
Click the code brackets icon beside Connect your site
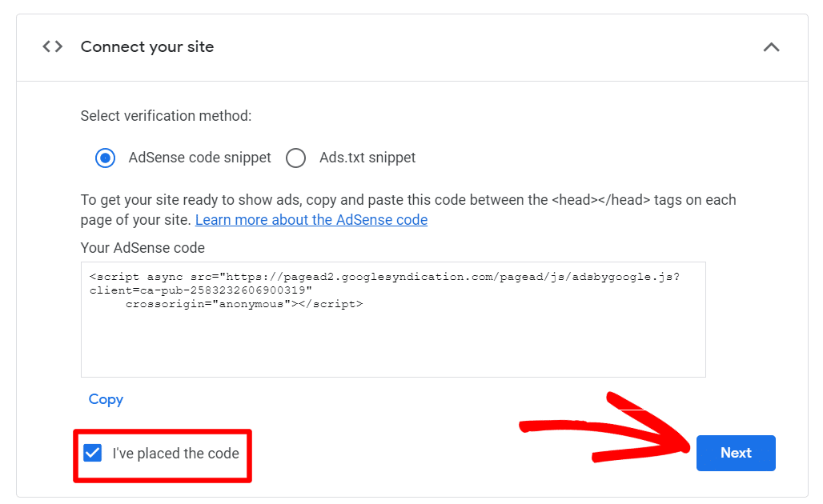[x=51, y=46]
